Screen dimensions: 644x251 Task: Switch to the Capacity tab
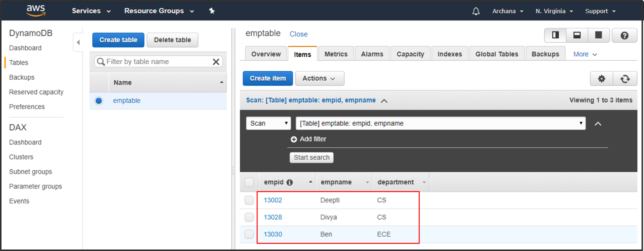(x=410, y=54)
